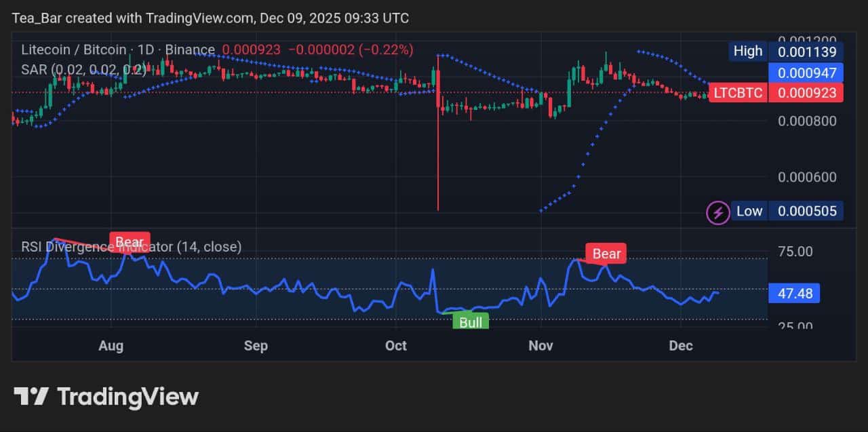Select the 0.000505 low value
Image resolution: width=868 pixels, height=432 pixels.
point(806,211)
